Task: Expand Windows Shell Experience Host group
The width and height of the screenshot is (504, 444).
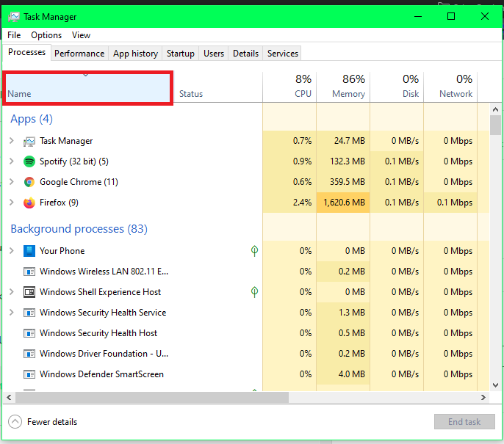Action: pos(12,292)
